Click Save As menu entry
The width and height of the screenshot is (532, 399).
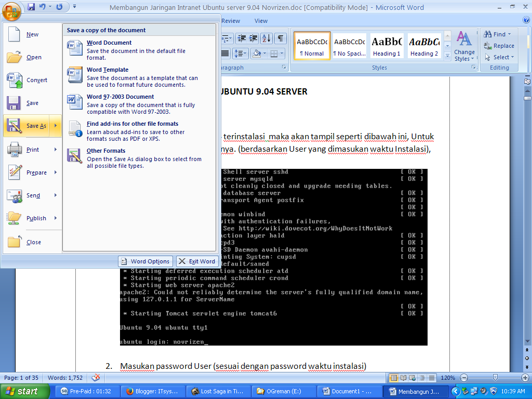pos(27,126)
